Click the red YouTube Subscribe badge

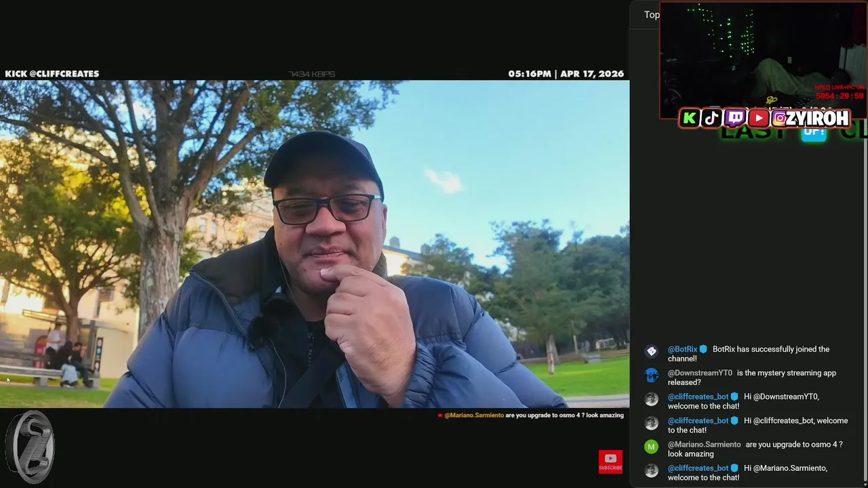(610, 462)
